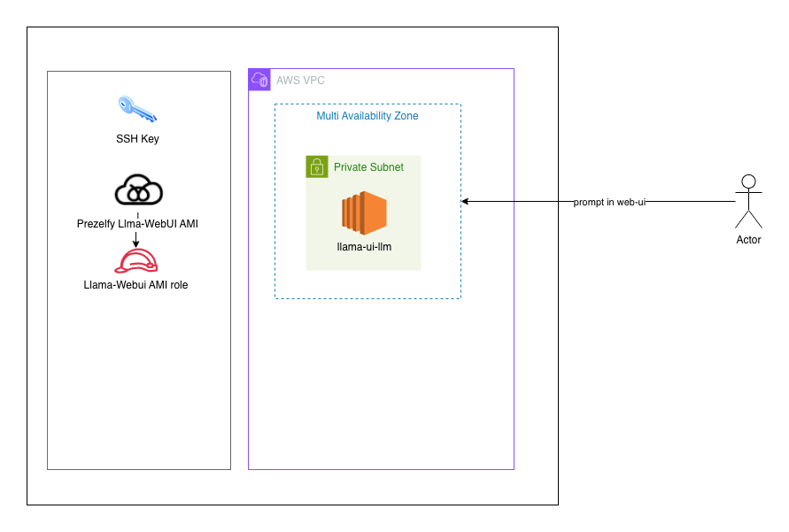Screen dimensions: 789x532
Task: Click the green Private Subnet lock icon
Action: tap(316, 166)
